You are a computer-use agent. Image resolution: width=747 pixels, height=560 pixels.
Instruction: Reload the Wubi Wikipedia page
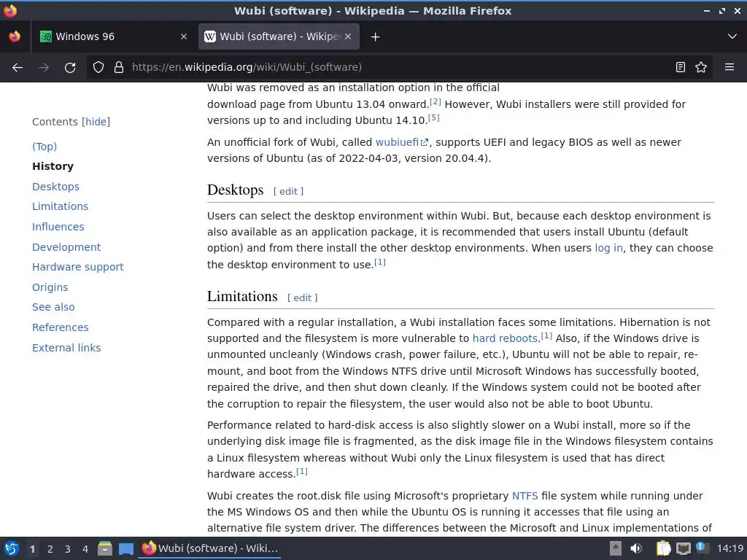coord(70,67)
